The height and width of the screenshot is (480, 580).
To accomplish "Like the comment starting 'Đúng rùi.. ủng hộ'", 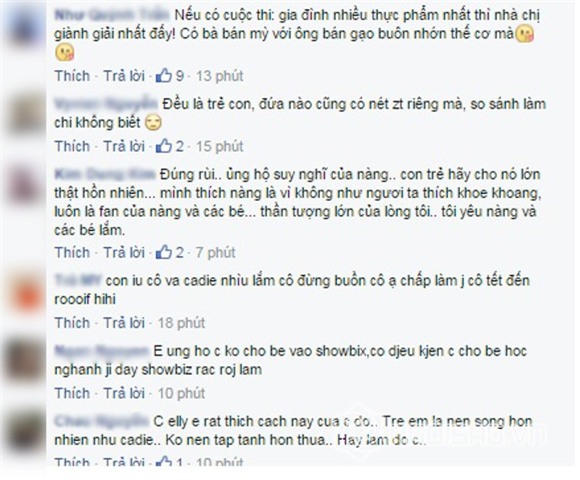I will coord(72,253).
